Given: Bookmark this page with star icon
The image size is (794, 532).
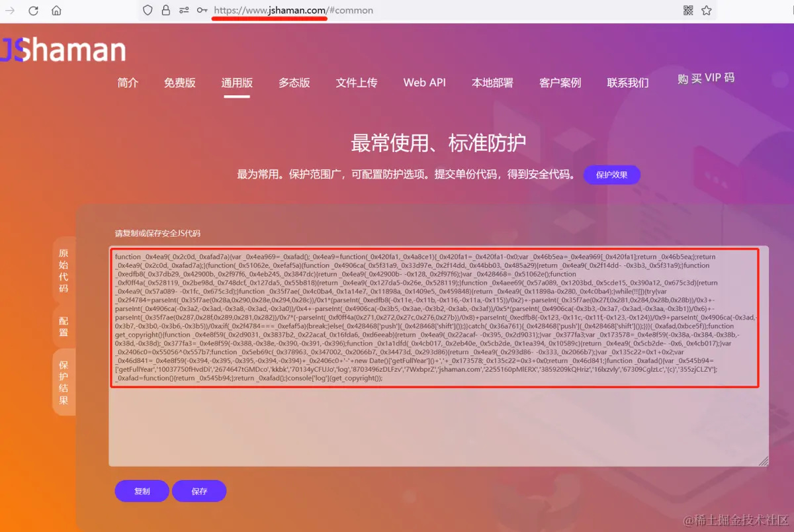Looking at the screenshot, I should coord(707,11).
